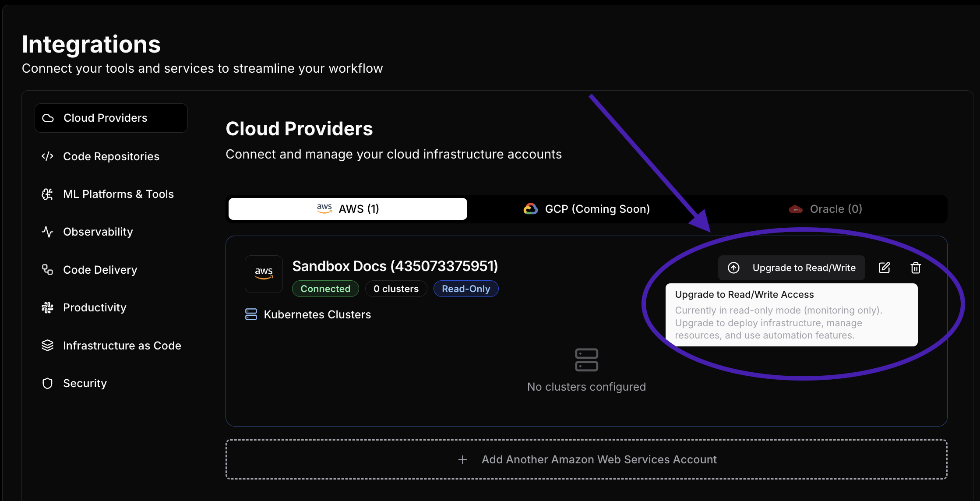This screenshot has height=501, width=980.
Task: Click the Upgrade to Read/Write button
Action: (791, 268)
